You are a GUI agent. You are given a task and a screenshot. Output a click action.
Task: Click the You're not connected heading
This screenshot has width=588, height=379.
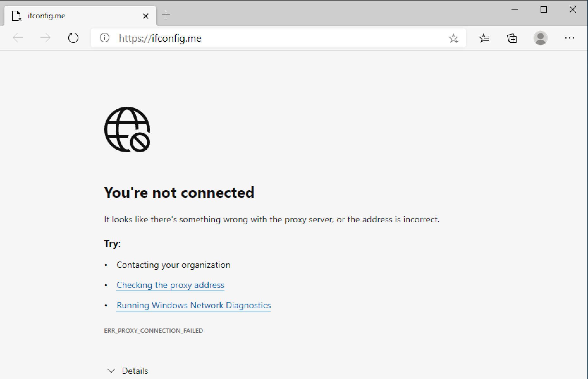pyautogui.click(x=179, y=192)
